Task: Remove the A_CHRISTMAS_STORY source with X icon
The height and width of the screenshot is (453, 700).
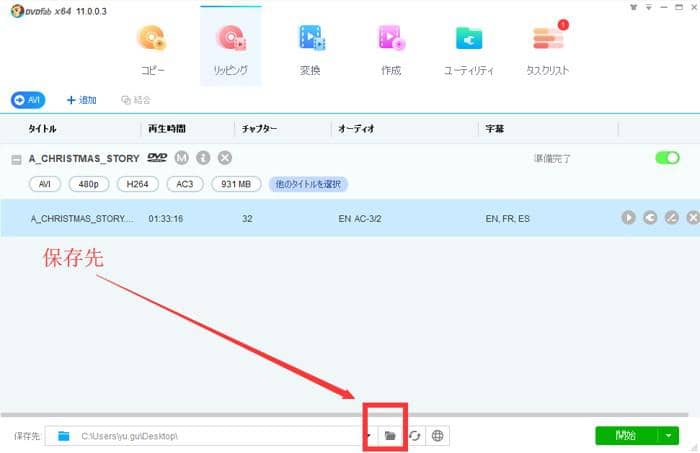Action: (225, 158)
